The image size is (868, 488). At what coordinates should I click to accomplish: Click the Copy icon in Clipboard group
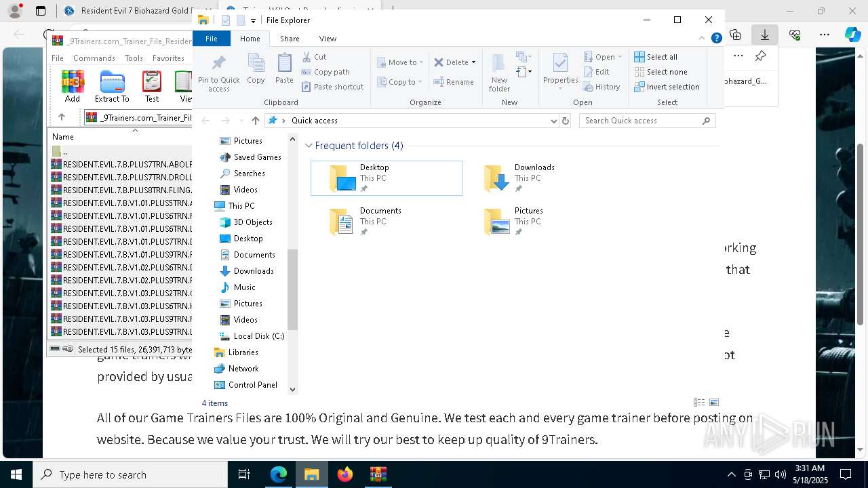(x=256, y=69)
